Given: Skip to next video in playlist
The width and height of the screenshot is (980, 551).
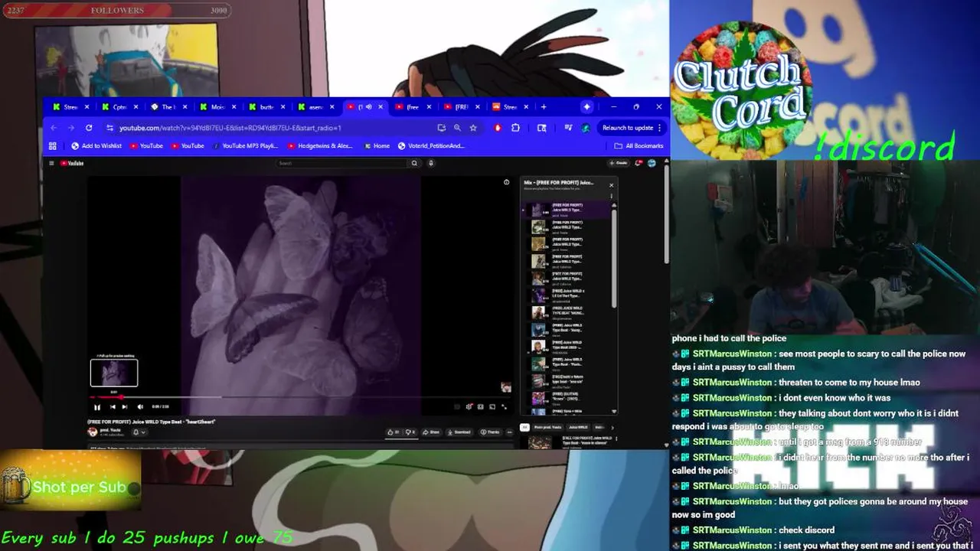Looking at the screenshot, I should (125, 407).
